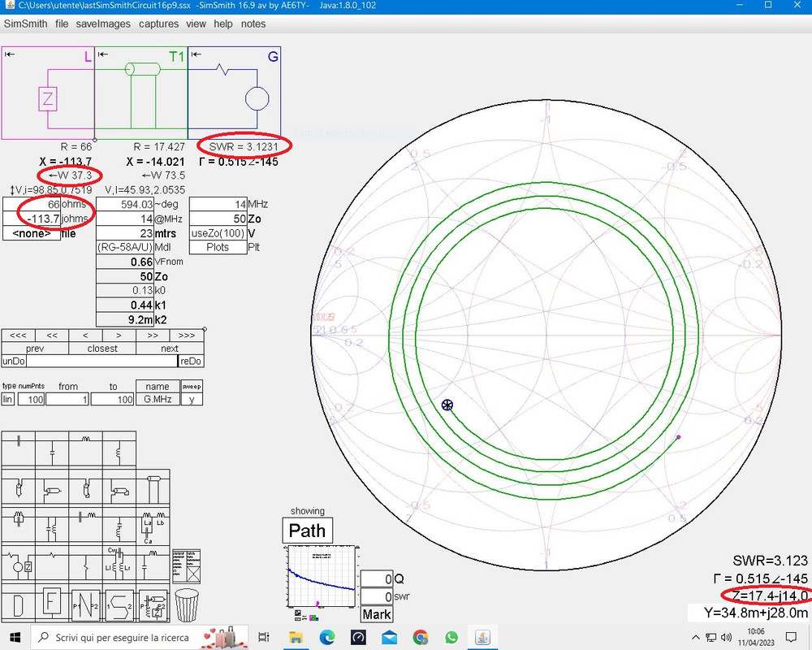The width and height of the screenshot is (812, 650).
Task: Click the closest button
Action: [102, 349]
